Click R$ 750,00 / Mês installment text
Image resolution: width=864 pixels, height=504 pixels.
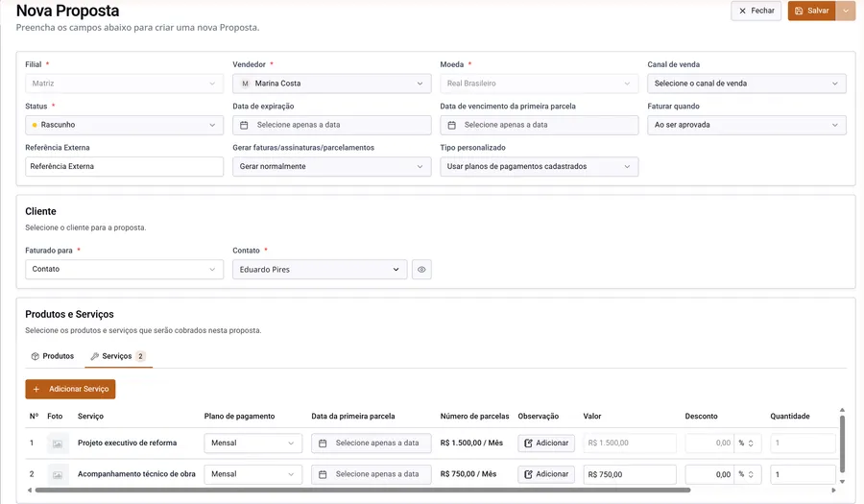pyautogui.click(x=468, y=474)
